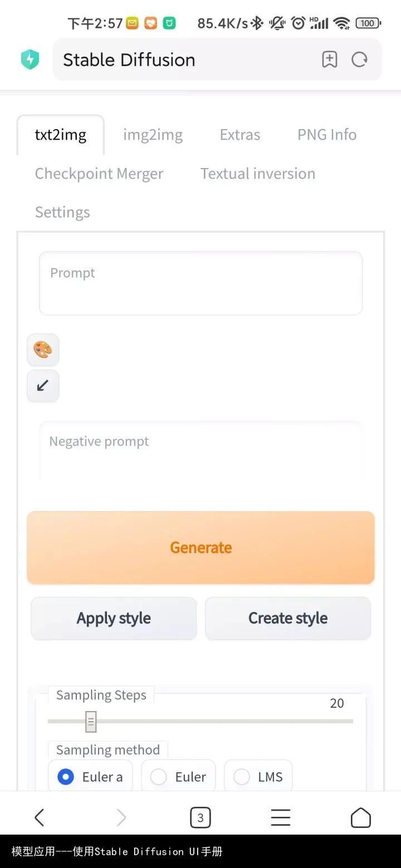Click the Sampling Steps slider handle
This screenshot has height=868, width=401.
(91, 721)
